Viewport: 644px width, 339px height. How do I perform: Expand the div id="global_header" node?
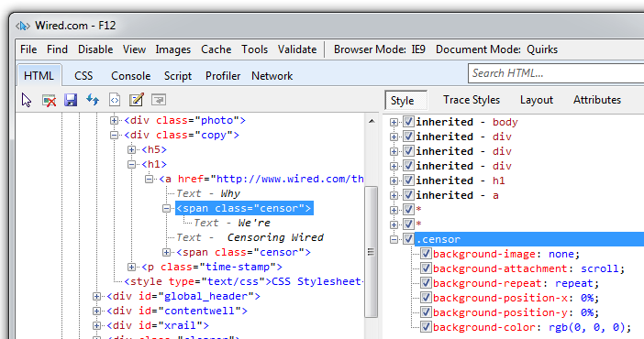tap(96, 296)
